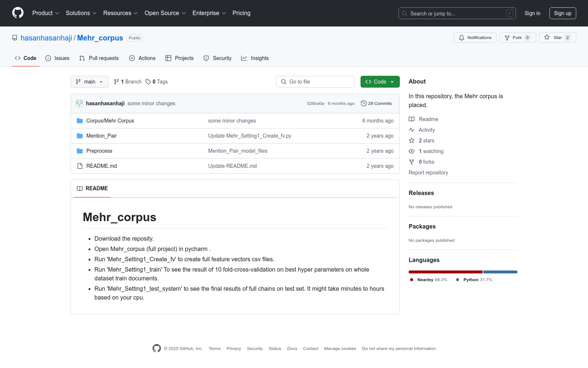Expand the Solutions menu

81,13
